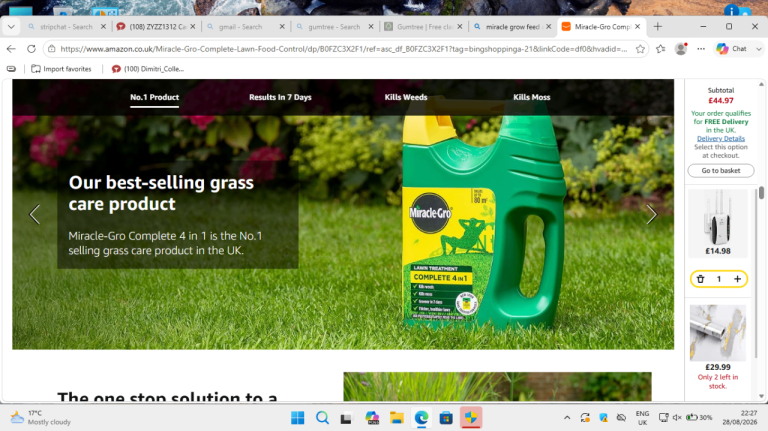Click the favorites bar toggle icon
The image size is (768, 431).
pos(11,69)
